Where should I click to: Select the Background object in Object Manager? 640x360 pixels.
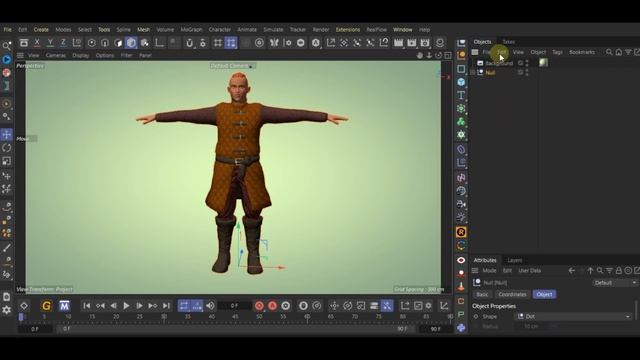click(499, 63)
